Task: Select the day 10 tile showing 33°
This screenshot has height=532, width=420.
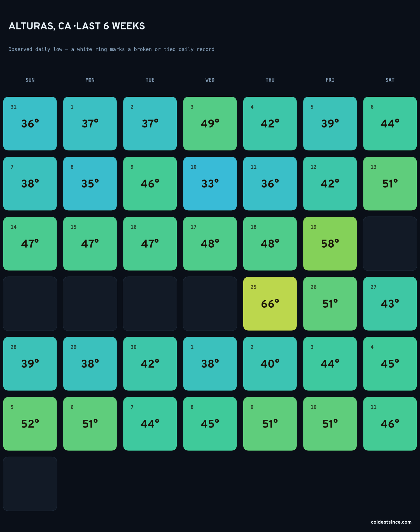Action: click(x=210, y=183)
